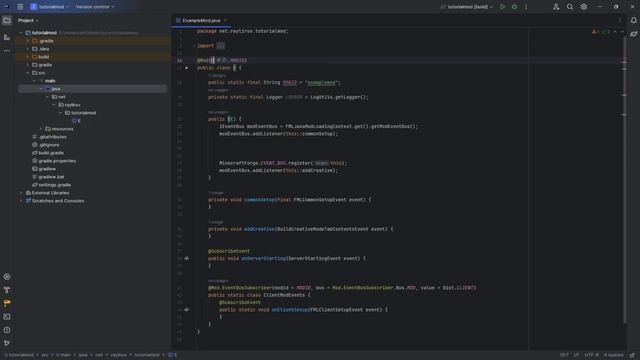Click UTF-8 encoding in status bar
This screenshot has height=360, width=640.
(591, 355)
